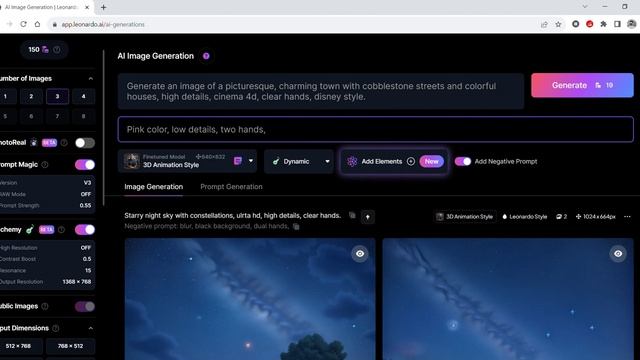
Task: Select 4 as number of images
Action: 83,97
